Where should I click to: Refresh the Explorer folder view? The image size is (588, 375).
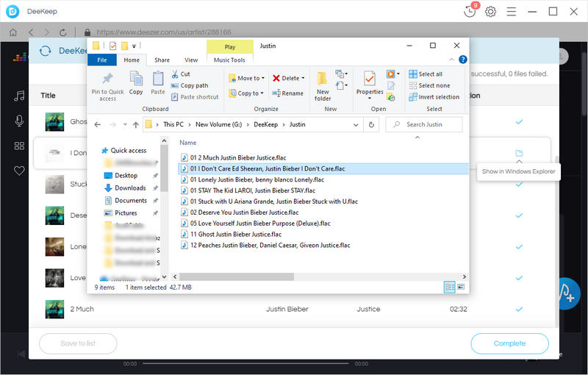(371, 124)
